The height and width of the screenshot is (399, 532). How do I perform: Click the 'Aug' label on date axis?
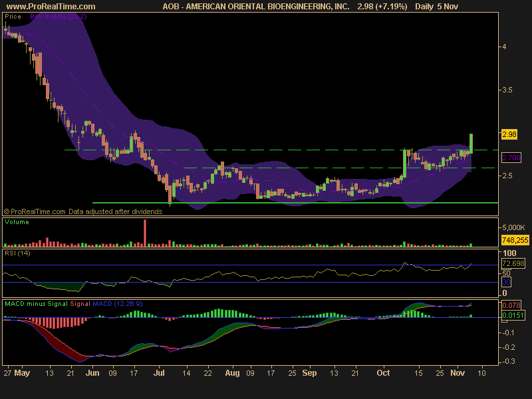(x=232, y=373)
